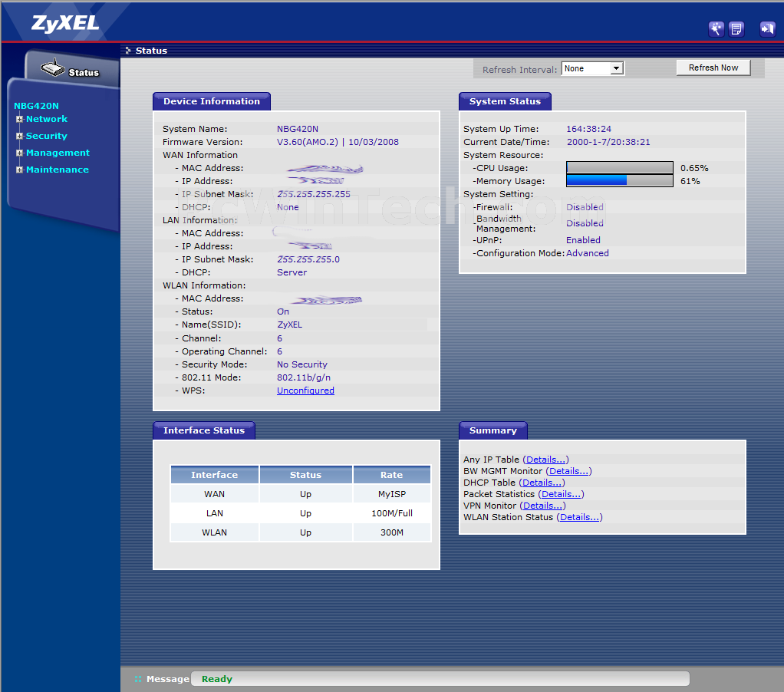Click the Refresh Now button

pos(713,68)
